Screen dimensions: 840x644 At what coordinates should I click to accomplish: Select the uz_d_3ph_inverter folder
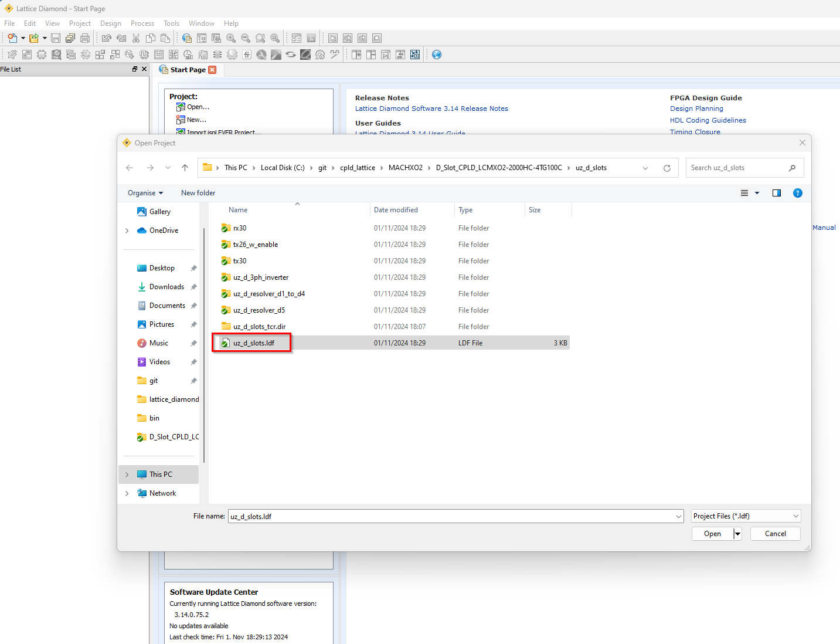261,277
